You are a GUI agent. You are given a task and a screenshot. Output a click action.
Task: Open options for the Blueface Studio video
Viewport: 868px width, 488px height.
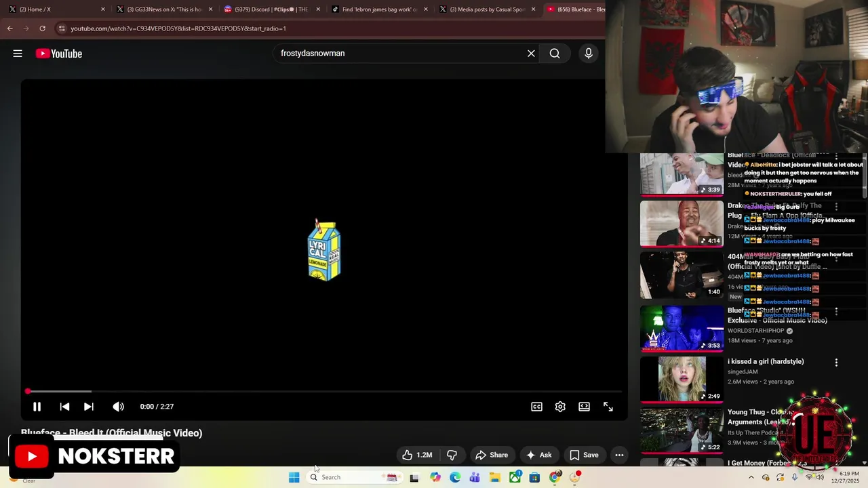coord(836,312)
